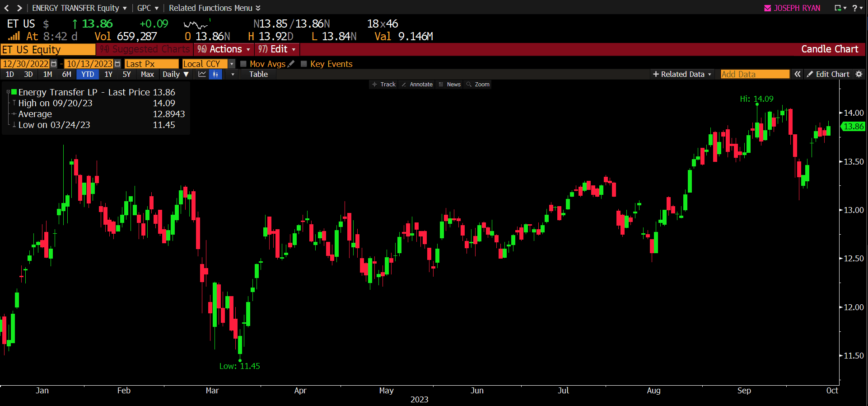Click the News chart tool

click(449, 85)
